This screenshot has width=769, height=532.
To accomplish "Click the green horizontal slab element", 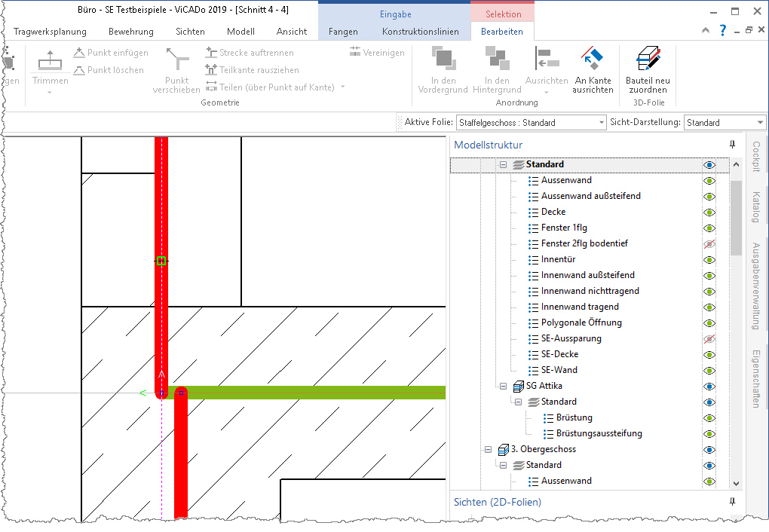I will (x=314, y=393).
